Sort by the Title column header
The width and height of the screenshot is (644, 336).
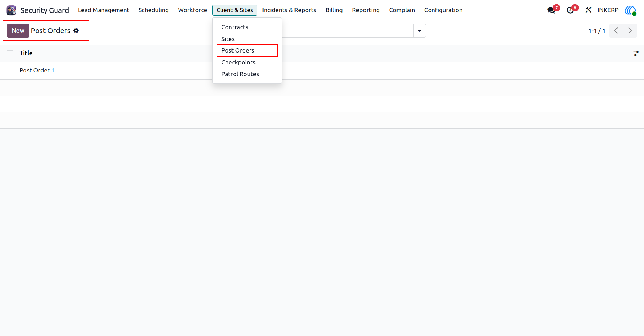point(26,53)
